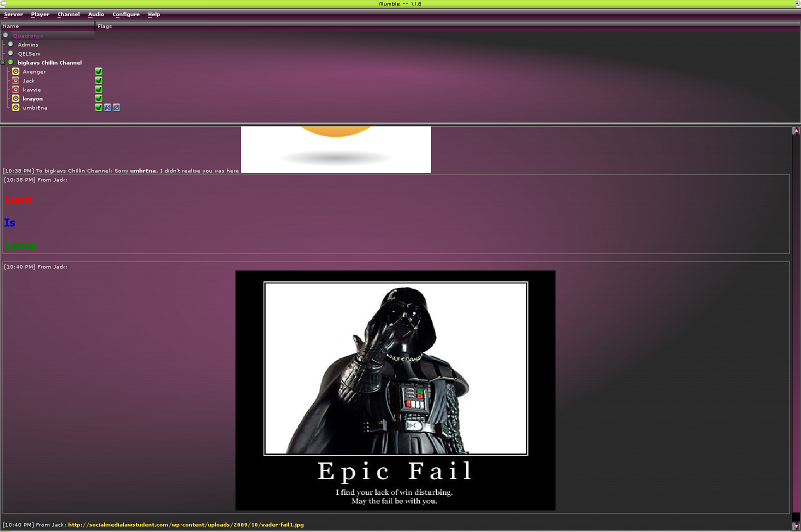Click the Epic Fail Vader image
Viewport: 801px width, 532px height.
click(x=395, y=390)
